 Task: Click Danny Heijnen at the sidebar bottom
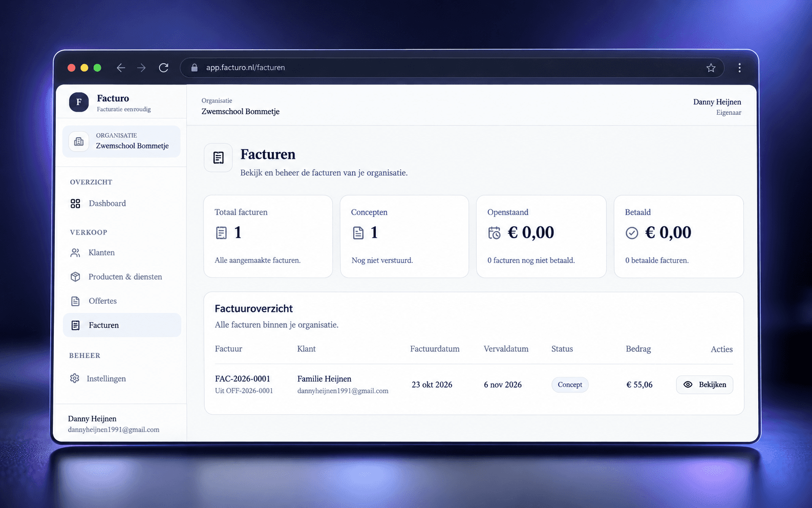click(92, 419)
